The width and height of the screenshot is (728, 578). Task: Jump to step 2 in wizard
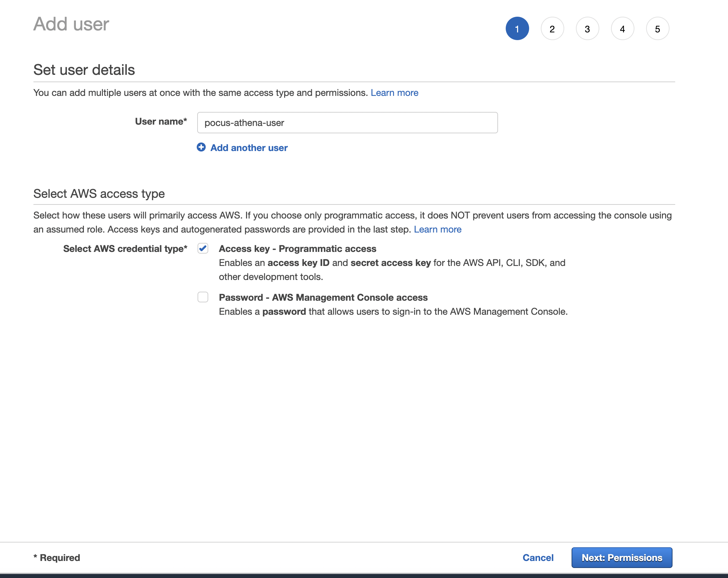[552, 29]
